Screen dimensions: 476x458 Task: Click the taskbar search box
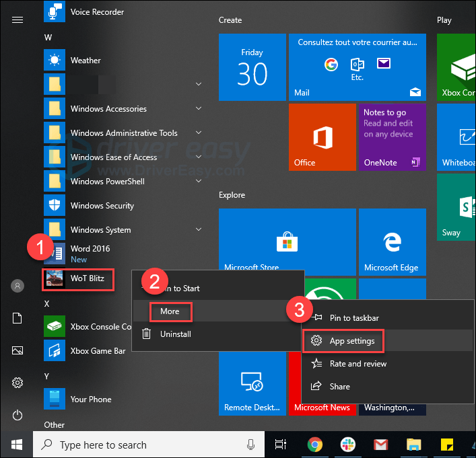149,445
